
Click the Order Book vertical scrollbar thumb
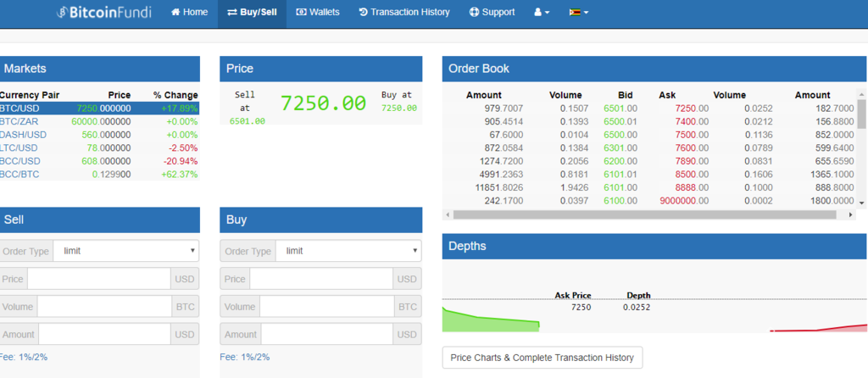coord(861,114)
